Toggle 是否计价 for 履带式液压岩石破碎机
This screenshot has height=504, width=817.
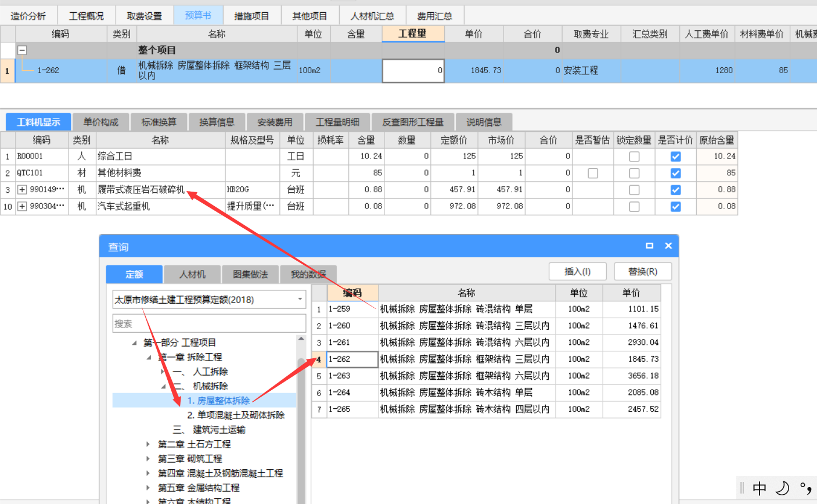pos(675,190)
